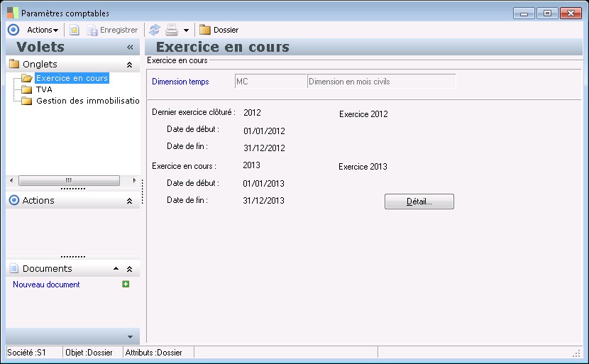Collapse the Volets pane with double chevron
589x364 pixels.
[x=130, y=47]
